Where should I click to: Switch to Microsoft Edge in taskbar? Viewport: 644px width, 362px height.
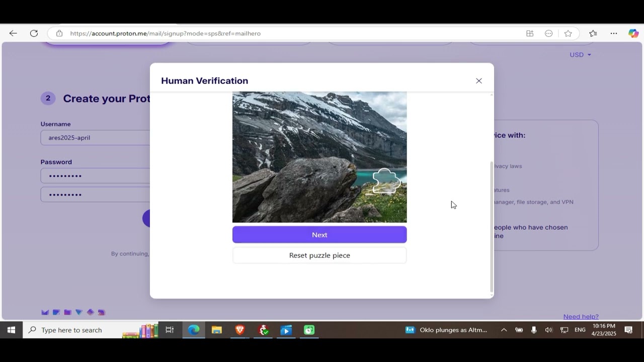194,330
